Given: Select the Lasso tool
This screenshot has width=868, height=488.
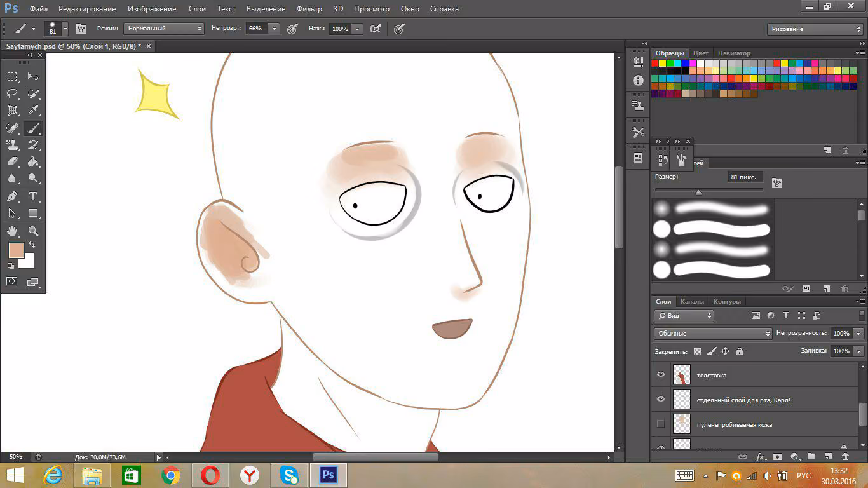Looking at the screenshot, I should point(12,94).
